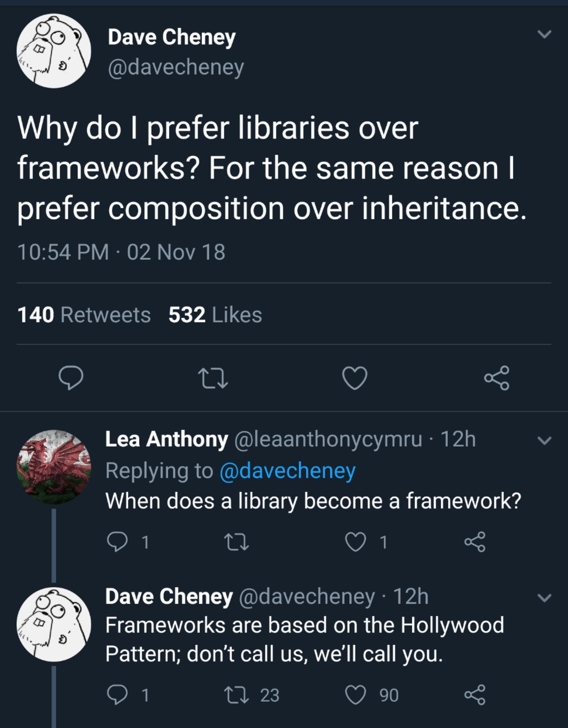Like Lea Anthony's reply
This screenshot has width=568, height=728.
pyautogui.click(x=356, y=542)
